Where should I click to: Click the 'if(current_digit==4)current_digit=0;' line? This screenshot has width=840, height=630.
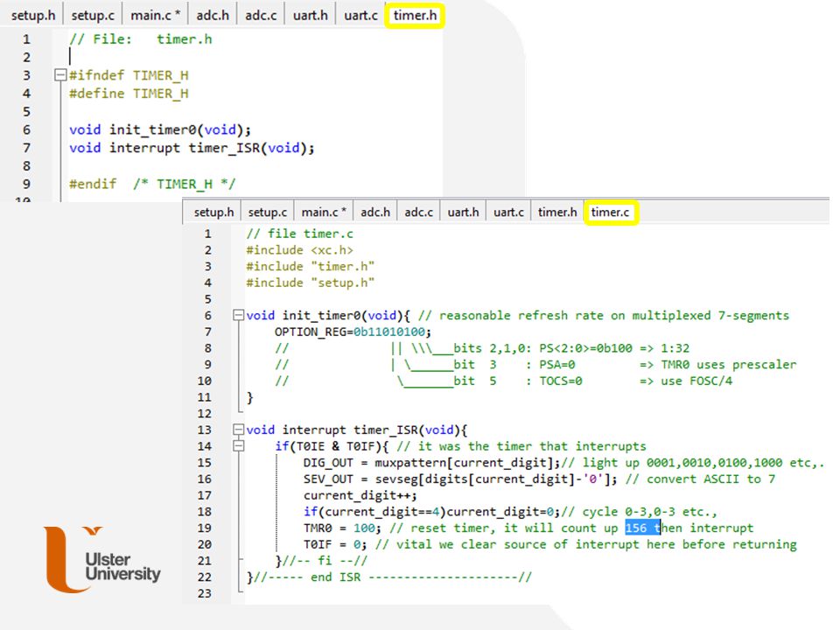431,512
